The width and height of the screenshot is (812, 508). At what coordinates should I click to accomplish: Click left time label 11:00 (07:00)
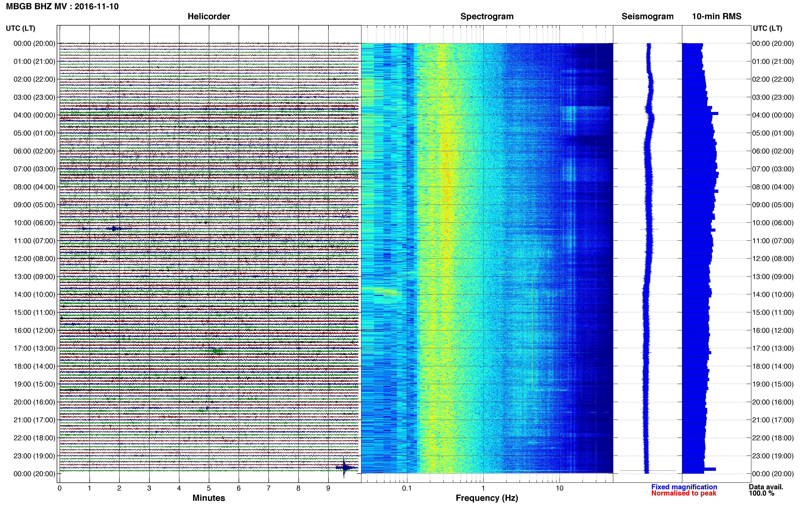click(34, 241)
